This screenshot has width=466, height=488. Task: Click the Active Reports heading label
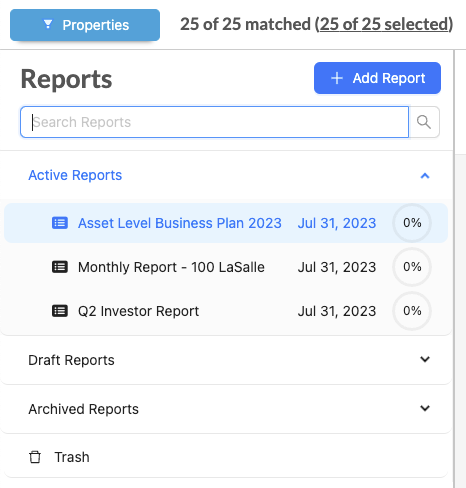pyautogui.click(x=75, y=175)
